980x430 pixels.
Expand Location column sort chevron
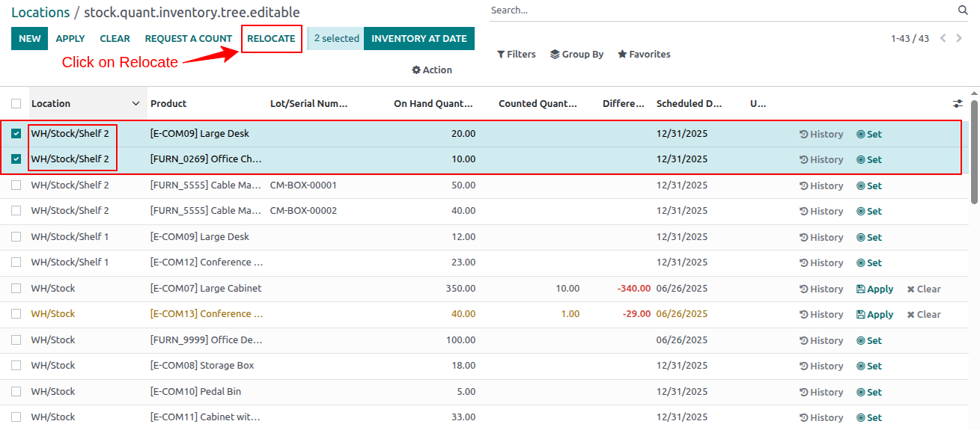coord(136,104)
